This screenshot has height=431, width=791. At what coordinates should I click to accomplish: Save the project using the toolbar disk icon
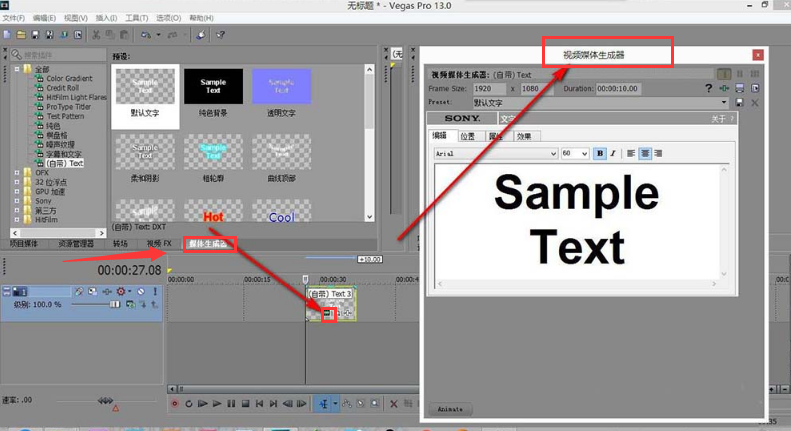coord(35,35)
